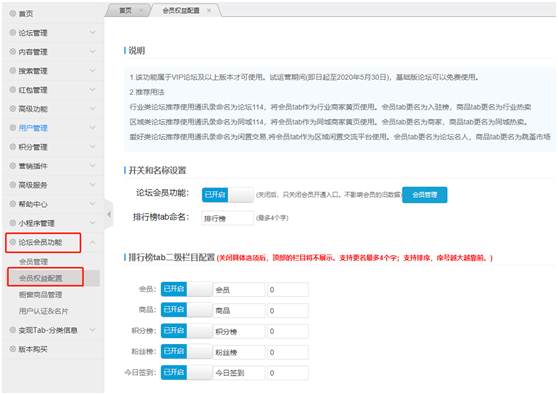Expand the 搜索管理 menu chevron
This screenshot has height=395, width=558.
tap(93, 70)
